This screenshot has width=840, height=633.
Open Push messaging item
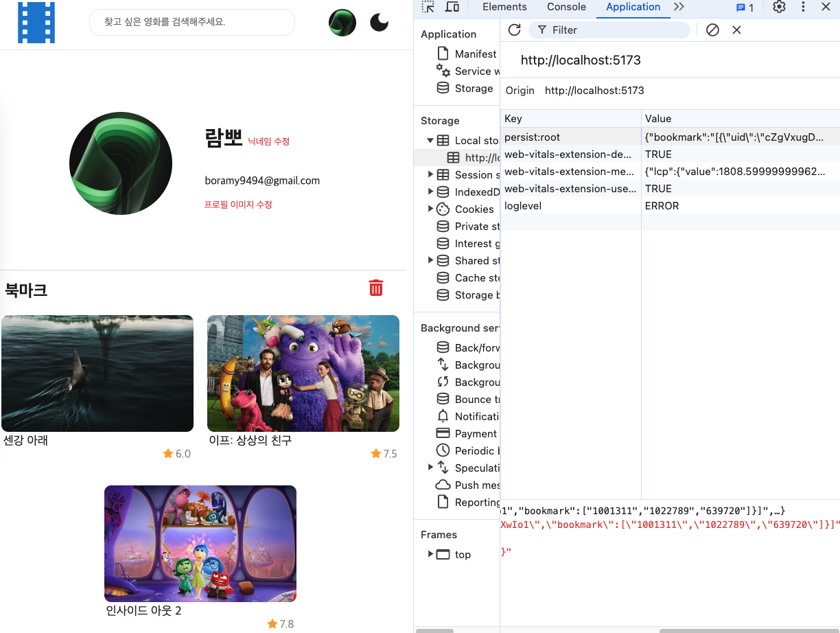[x=468, y=485]
